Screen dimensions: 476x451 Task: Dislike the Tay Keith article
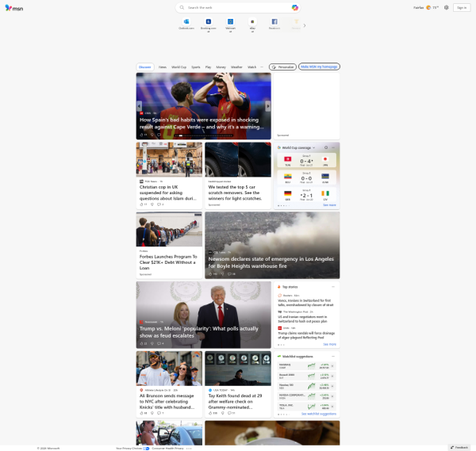coord(222,413)
